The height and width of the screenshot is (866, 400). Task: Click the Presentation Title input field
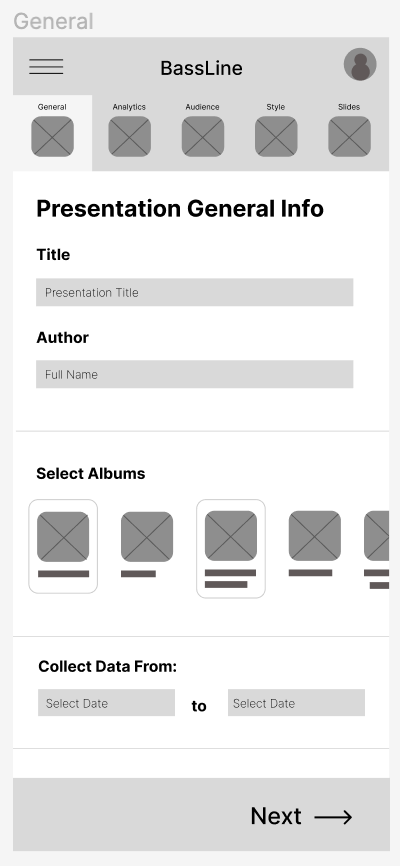pos(194,292)
